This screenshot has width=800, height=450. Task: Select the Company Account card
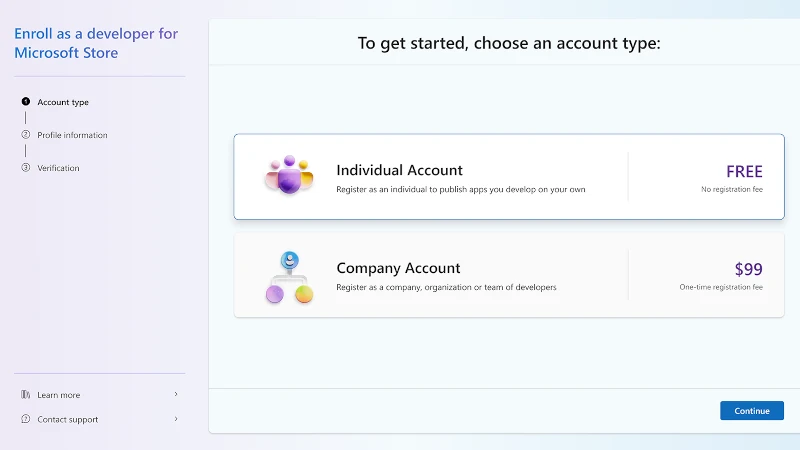pyautogui.click(x=509, y=275)
